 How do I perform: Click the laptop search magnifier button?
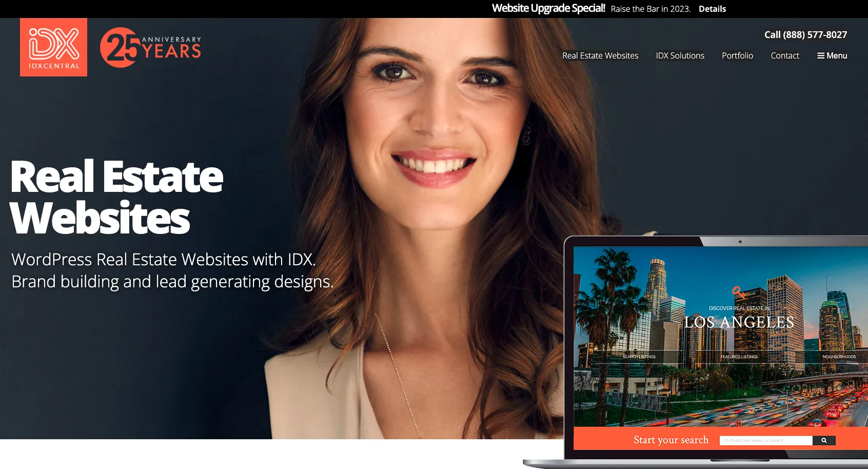tap(824, 440)
